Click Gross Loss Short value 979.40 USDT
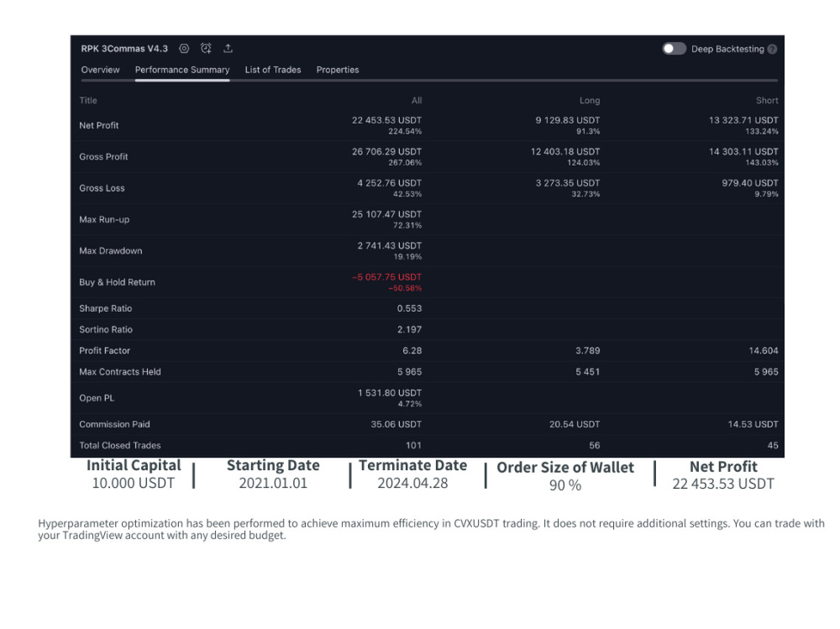The width and height of the screenshot is (840, 629). point(750,183)
